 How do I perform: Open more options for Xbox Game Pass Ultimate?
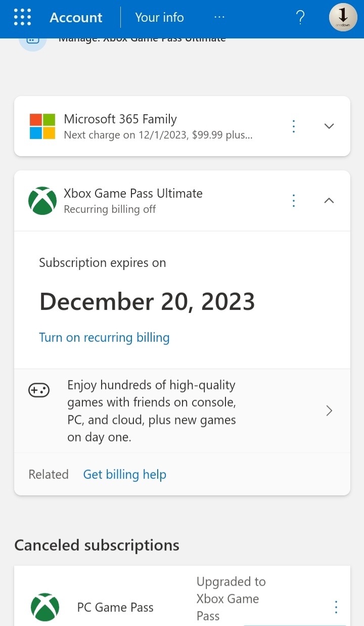(294, 201)
